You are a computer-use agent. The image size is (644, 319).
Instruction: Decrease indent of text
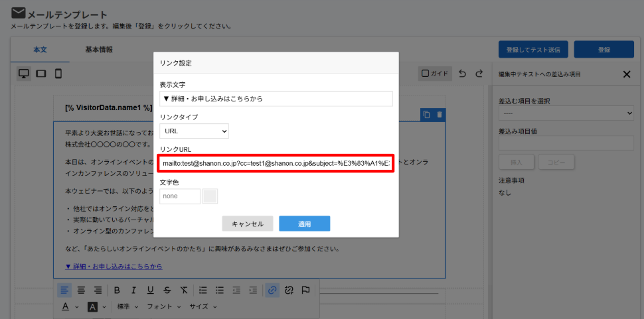tap(236, 290)
